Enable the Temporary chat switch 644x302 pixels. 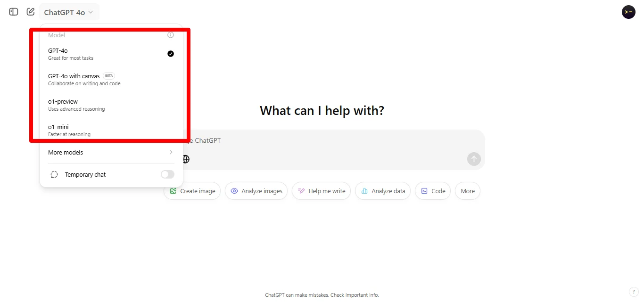pyautogui.click(x=167, y=175)
